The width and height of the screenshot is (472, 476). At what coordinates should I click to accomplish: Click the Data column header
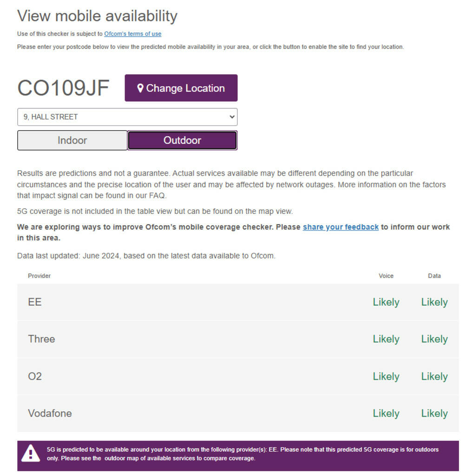434,276
